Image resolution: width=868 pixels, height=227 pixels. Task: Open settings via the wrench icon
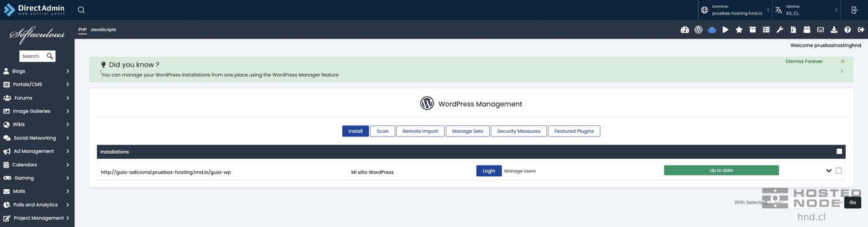pos(780,30)
